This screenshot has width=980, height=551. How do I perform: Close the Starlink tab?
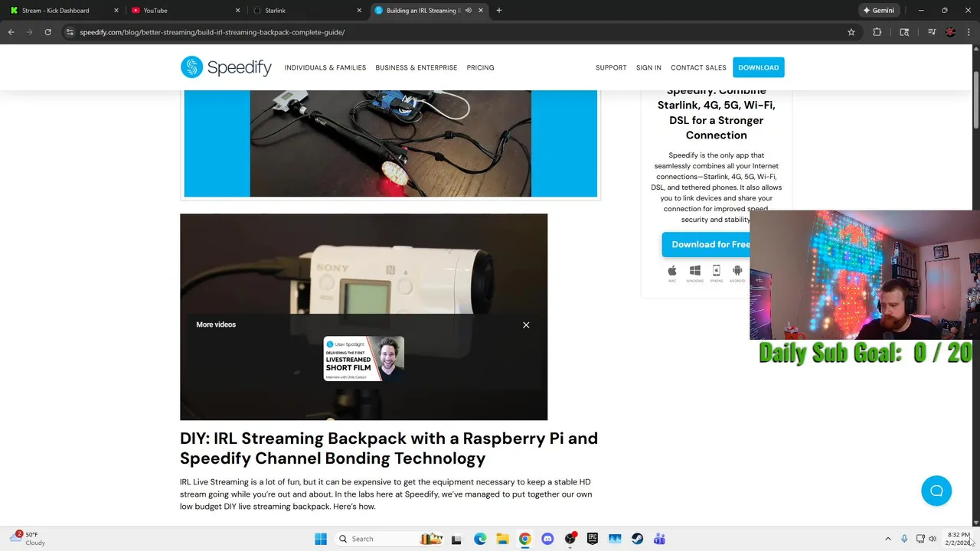(359, 11)
